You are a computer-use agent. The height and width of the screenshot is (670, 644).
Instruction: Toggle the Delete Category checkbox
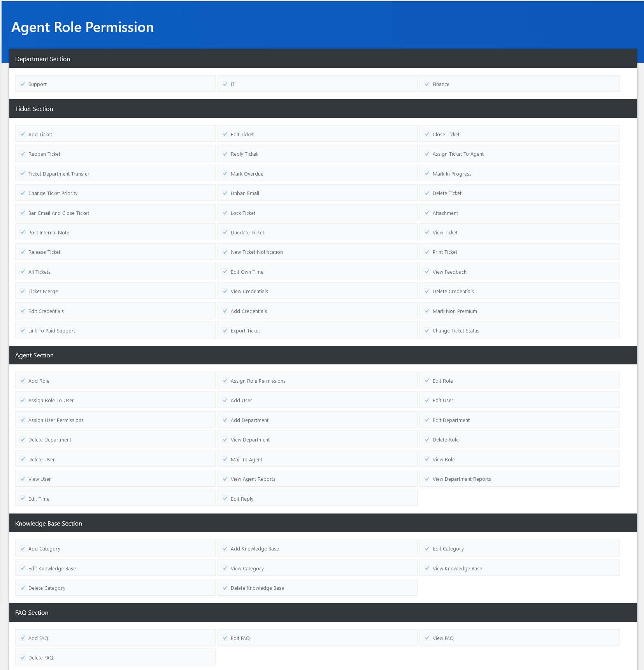click(23, 588)
